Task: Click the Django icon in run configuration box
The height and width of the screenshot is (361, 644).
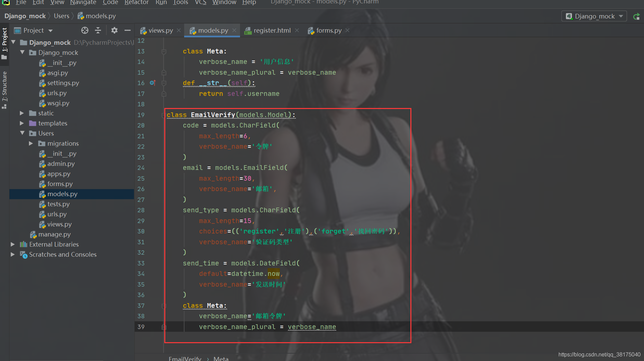Action: click(569, 16)
